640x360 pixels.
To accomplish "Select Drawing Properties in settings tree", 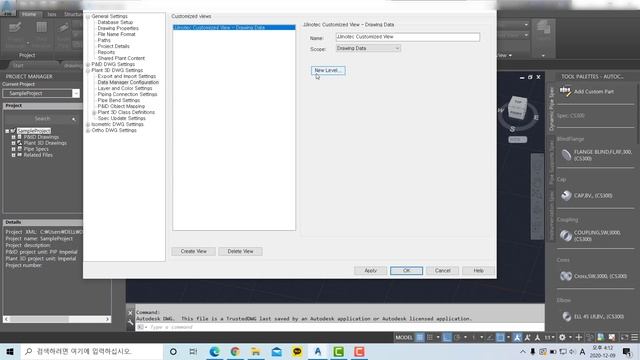I will (x=118, y=28).
